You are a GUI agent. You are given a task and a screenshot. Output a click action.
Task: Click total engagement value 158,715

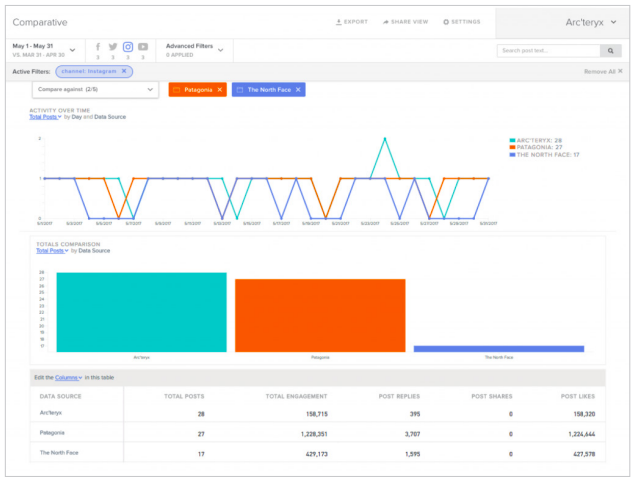tap(316, 414)
